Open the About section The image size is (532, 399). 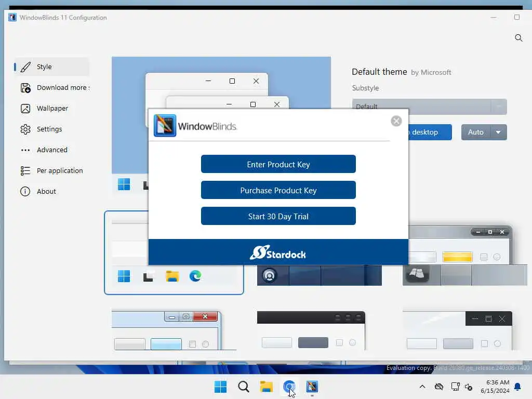[x=51, y=191]
